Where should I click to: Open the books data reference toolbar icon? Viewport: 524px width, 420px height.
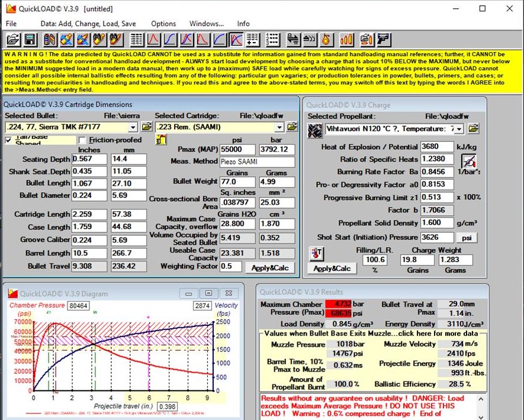50,40
